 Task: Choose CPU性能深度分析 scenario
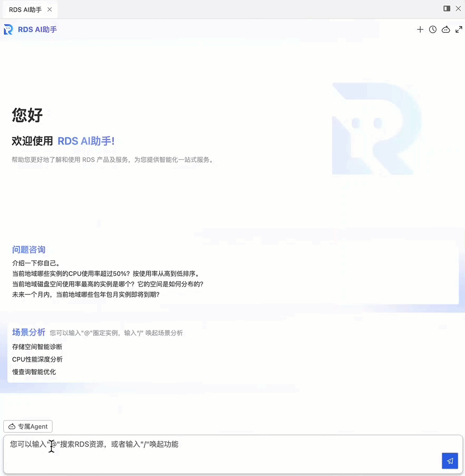(x=37, y=359)
